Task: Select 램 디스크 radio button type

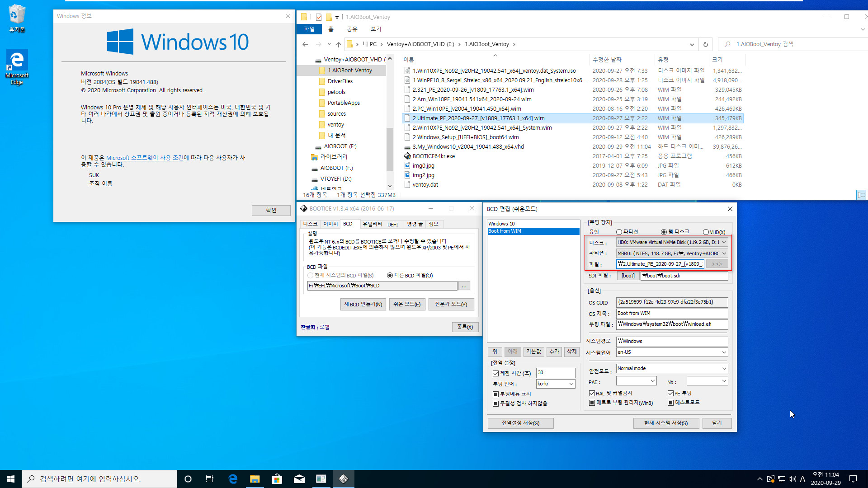Action: pos(664,232)
